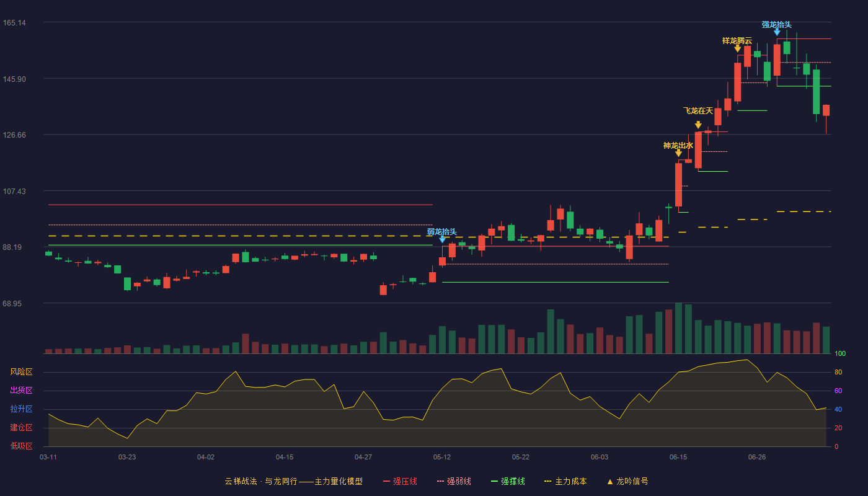
Task: Click the 80 indicator scale value
Action: [x=838, y=372]
